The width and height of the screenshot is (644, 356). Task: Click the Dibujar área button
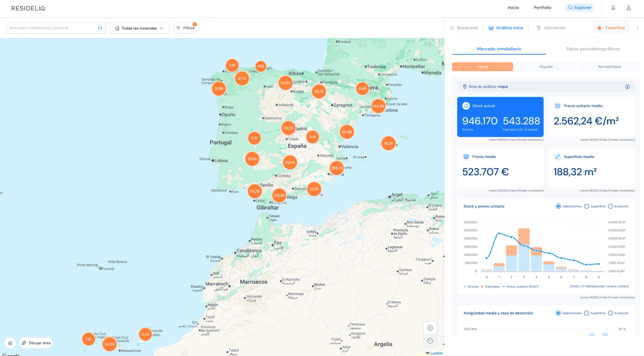[x=36, y=343]
